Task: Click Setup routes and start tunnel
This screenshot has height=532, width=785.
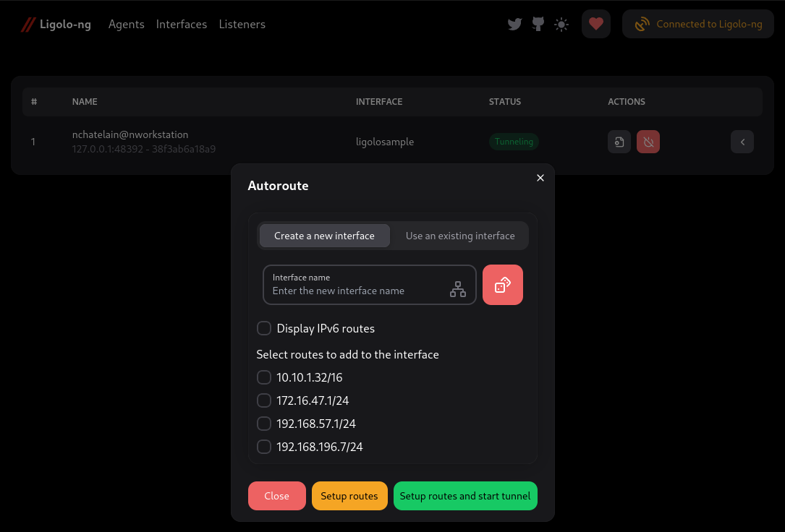Action: tap(465, 496)
